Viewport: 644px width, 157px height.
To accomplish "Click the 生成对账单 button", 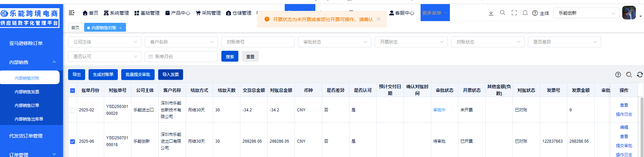I will click(103, 75).
